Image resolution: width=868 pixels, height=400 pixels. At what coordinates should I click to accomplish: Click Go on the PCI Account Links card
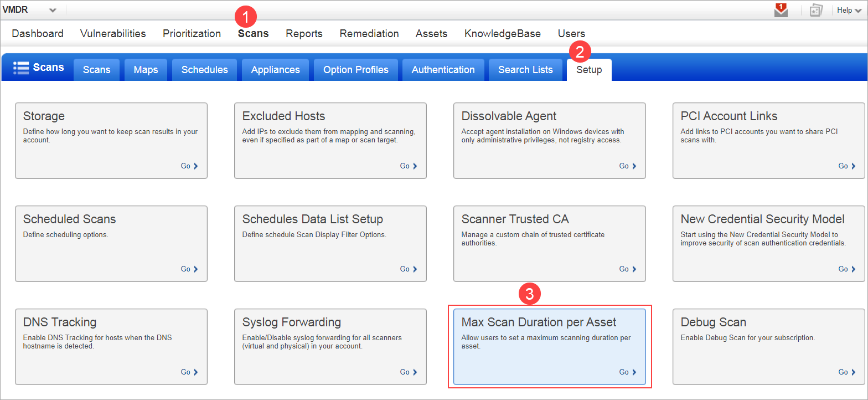847,166
